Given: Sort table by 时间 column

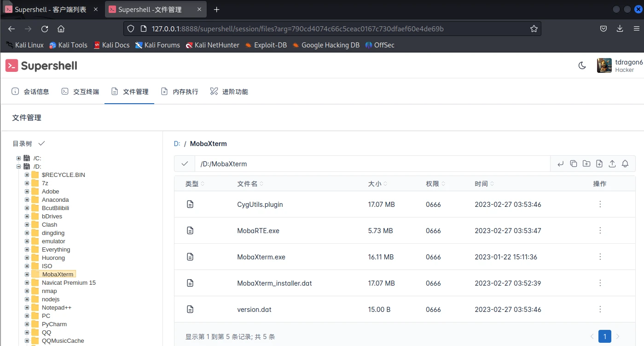Looking at the screenshot, I should [484, 184].
